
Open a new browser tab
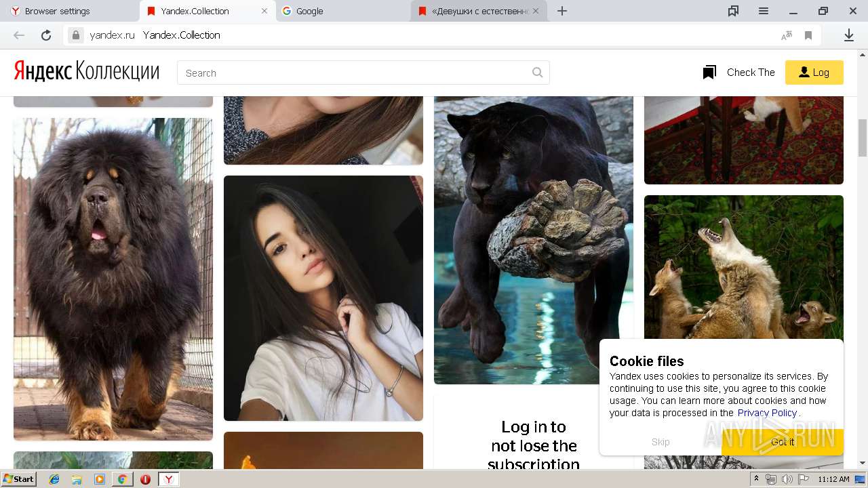point(562,11)
